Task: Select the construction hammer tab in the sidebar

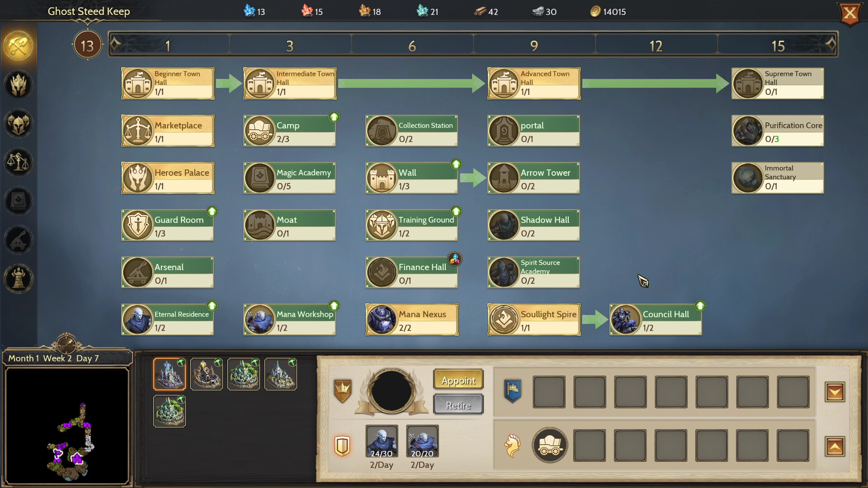Action: 18,44
